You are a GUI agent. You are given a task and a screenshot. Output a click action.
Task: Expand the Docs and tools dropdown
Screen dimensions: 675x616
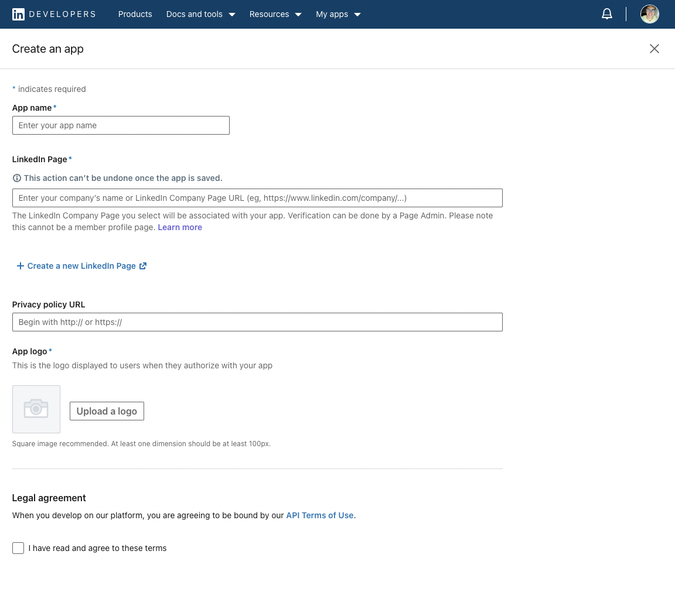tap(200, 14)
